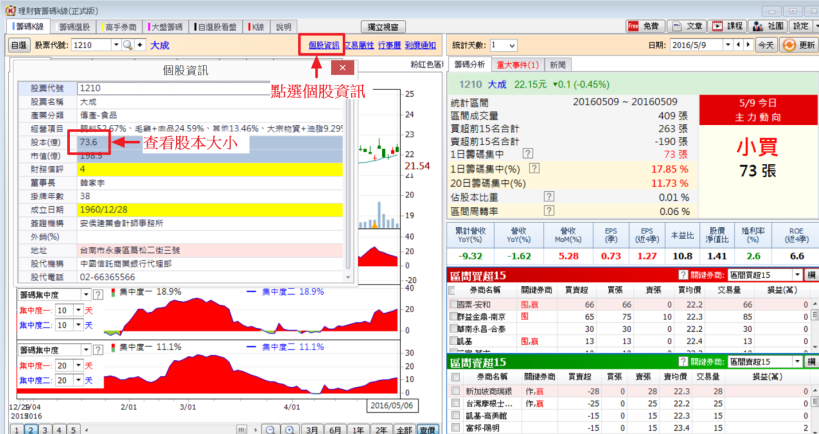
Task: Click 個股資訊 link
Action: pos(324,45)
